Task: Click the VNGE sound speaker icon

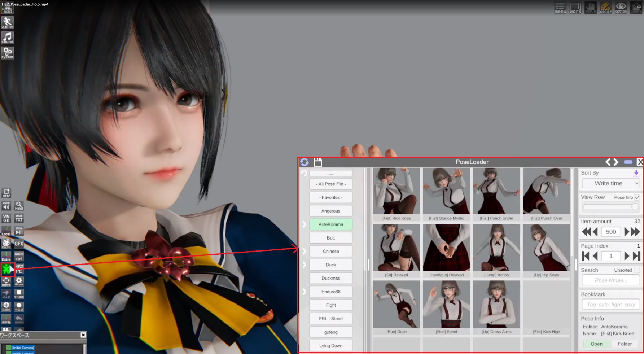Action: (6, 206)
